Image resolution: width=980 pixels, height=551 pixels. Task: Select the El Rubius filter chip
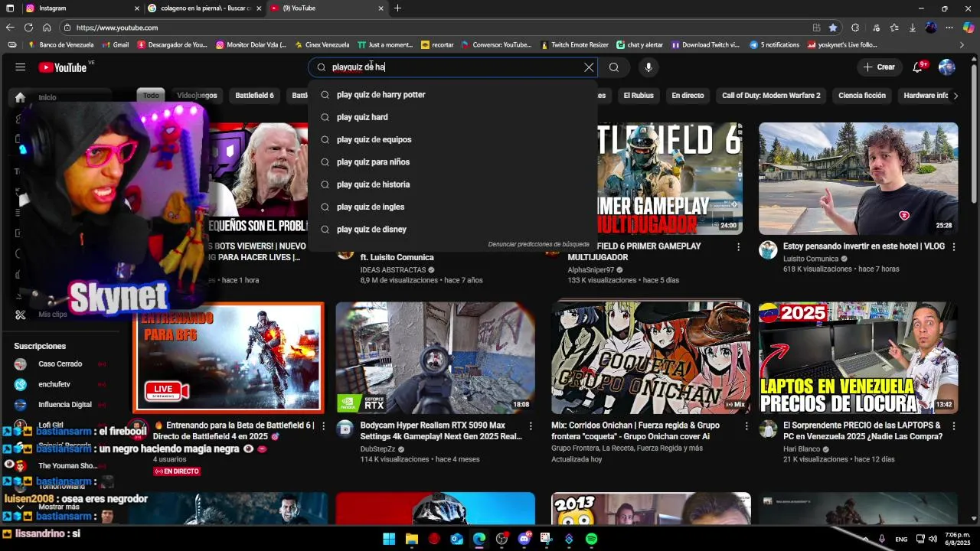(x=639, y=96)
